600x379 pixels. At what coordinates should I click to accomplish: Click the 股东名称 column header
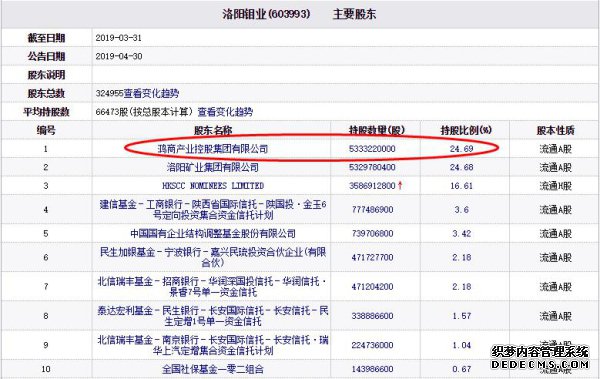tap(213, 130)
